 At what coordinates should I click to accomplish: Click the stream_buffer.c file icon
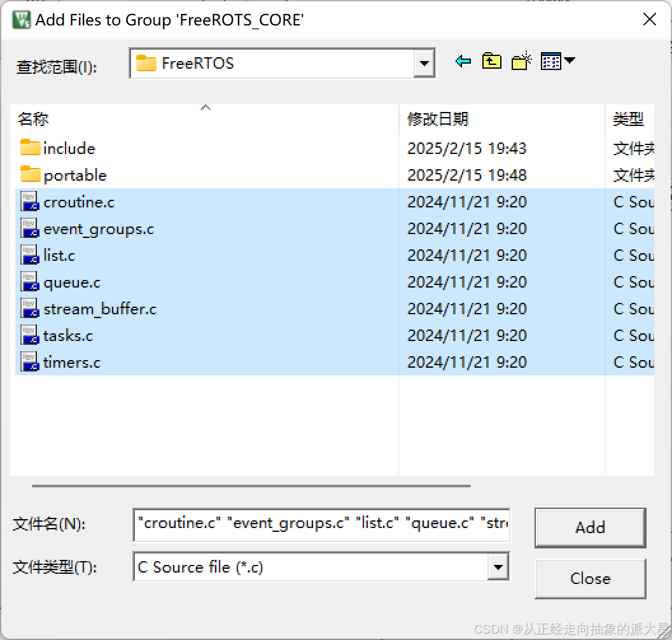tap(30, 309)
